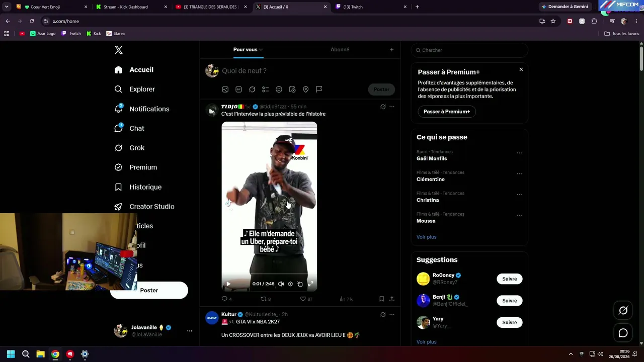This screenshot has width=644, height=362.
Task: Open video playback settings gear
Action: pos(290,284)
